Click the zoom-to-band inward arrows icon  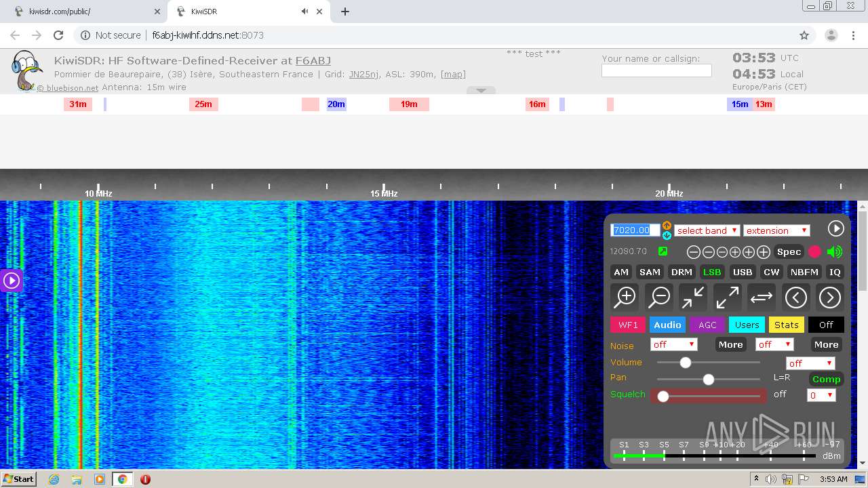click(692, 297)
